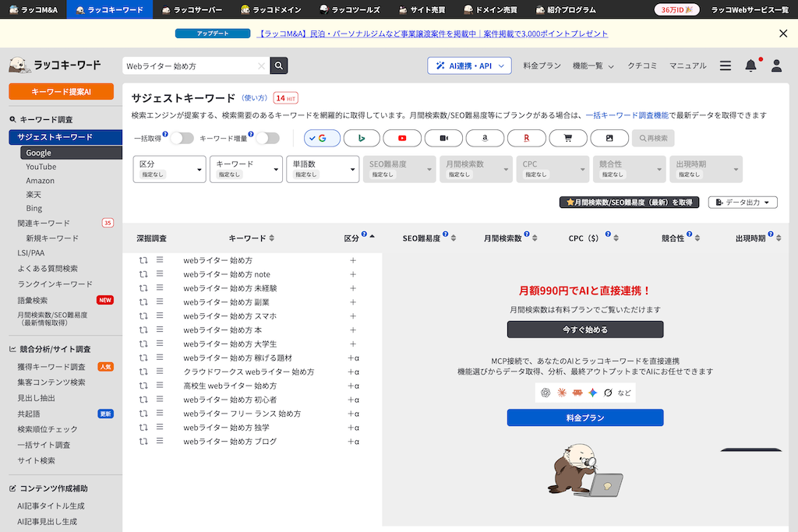The height and width of the screenshot is (532, 798).
Task: Select the video search engine filter
Action: pyautogui.click(x=443, y=139)
